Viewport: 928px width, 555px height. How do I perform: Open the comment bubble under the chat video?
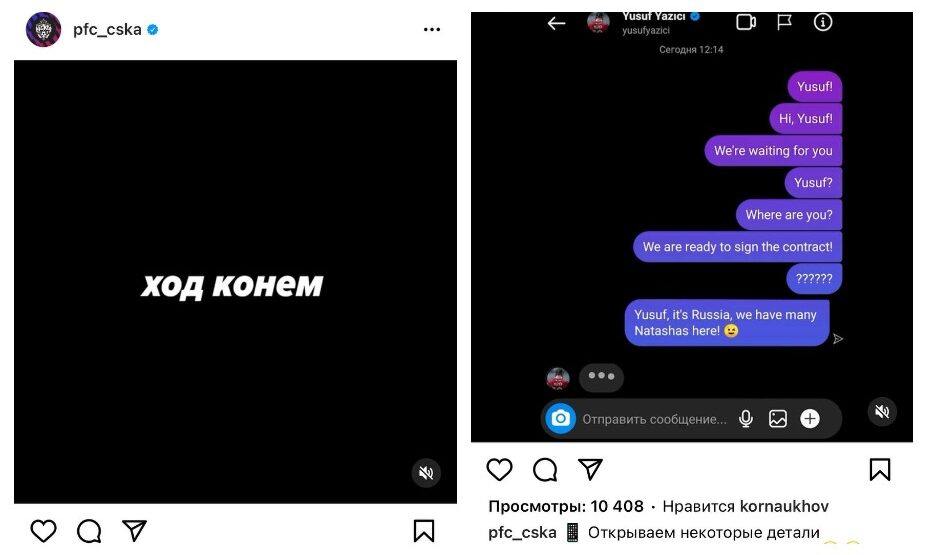545,470
